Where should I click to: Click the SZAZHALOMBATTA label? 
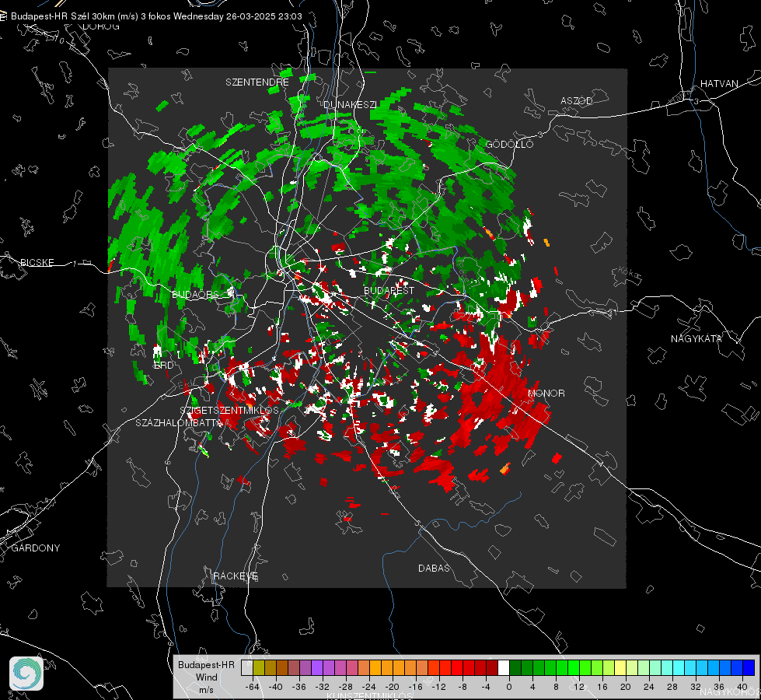[x=179, y=423]
